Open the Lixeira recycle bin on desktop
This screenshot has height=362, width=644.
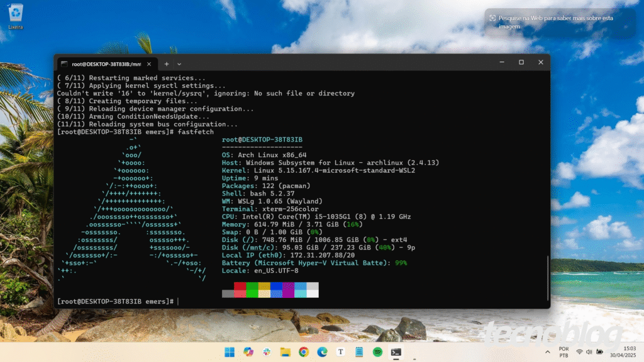[16, 15]
